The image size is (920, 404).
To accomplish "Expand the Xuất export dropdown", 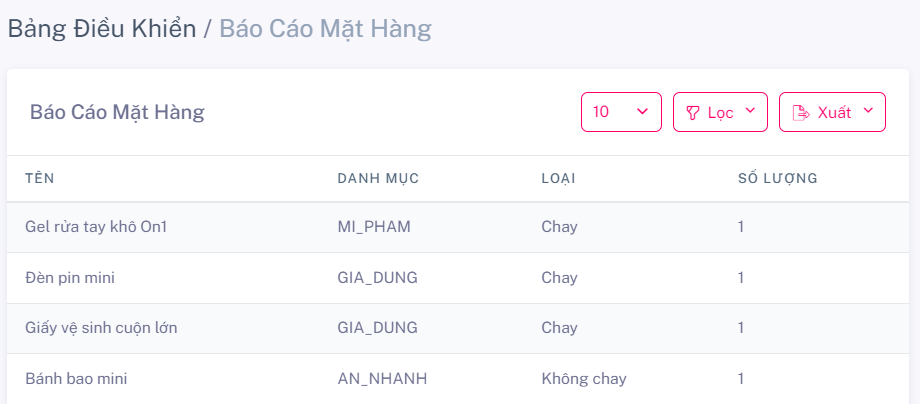I will (832, 112).
